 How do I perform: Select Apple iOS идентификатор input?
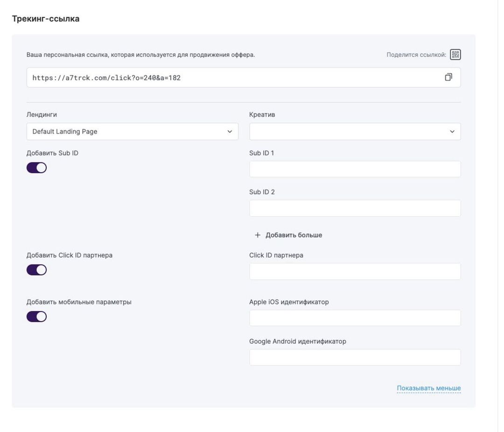[x=355, y=318]
